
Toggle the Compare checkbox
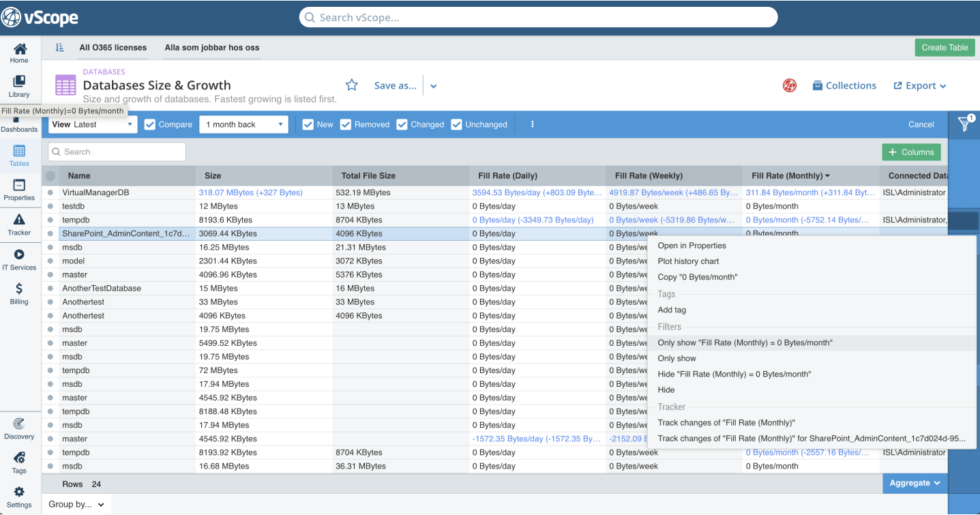coord(150,124)
